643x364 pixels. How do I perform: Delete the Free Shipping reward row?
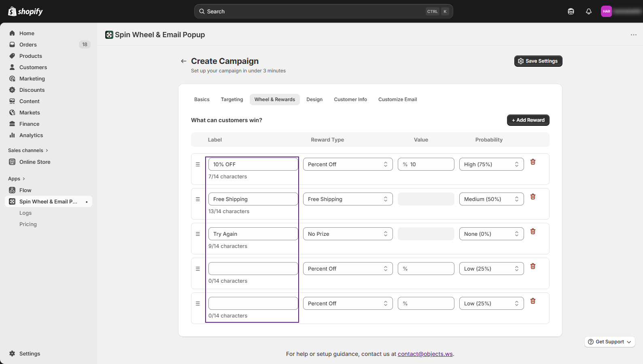click(533, 197)
